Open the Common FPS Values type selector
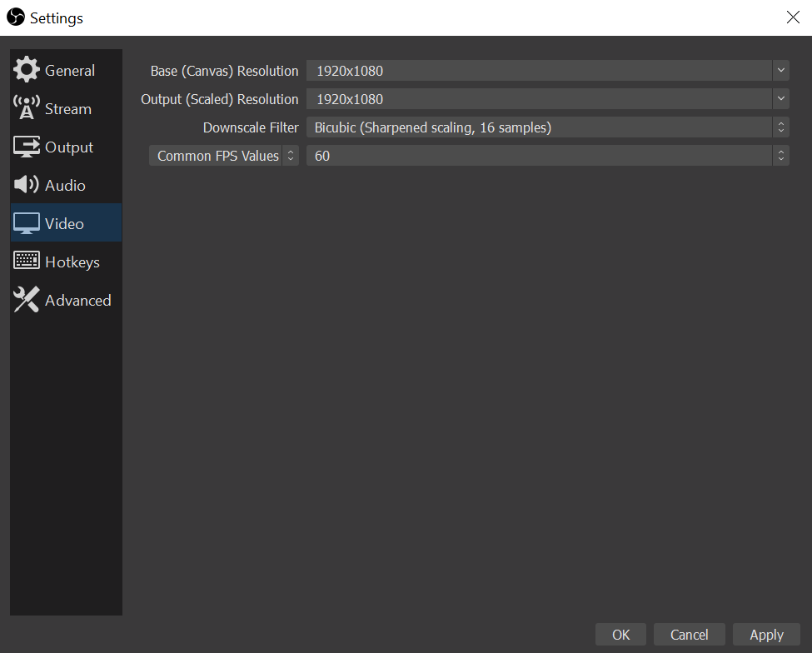812x653 pixels. click(x=223, y=156)
